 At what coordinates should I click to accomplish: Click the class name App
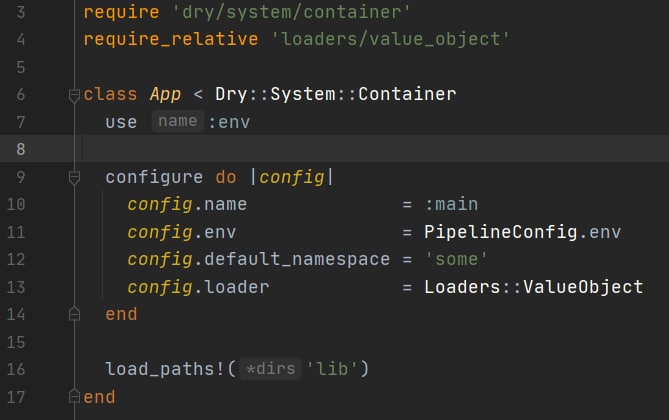(165, 95)
